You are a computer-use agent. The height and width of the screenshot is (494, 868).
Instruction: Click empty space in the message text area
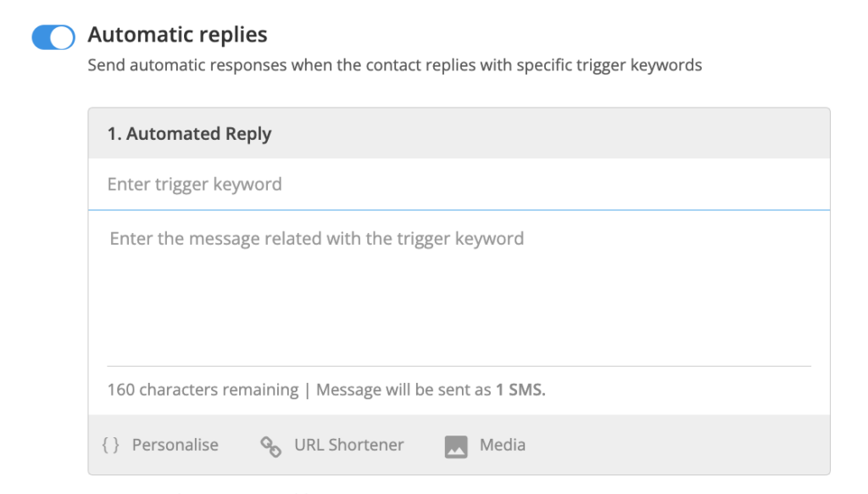[459, 310]
